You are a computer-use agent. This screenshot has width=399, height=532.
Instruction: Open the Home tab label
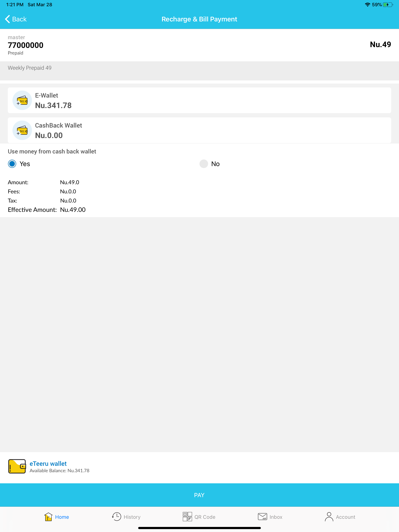pos(62,517)
